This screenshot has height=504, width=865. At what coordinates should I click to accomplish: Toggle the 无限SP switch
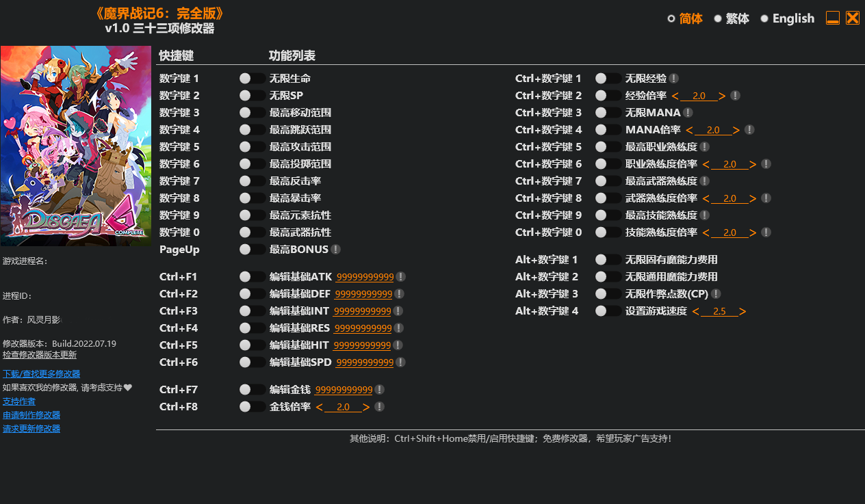pos(251,95)
